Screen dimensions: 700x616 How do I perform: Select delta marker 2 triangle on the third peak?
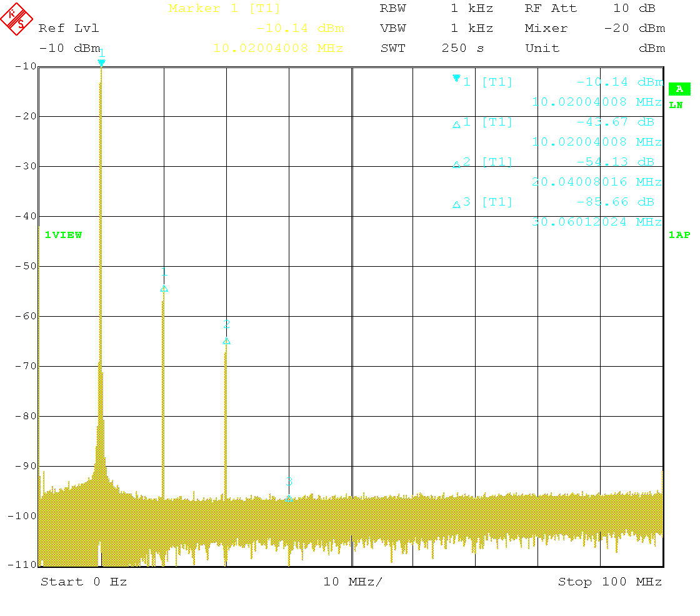[x=226, y=342]
